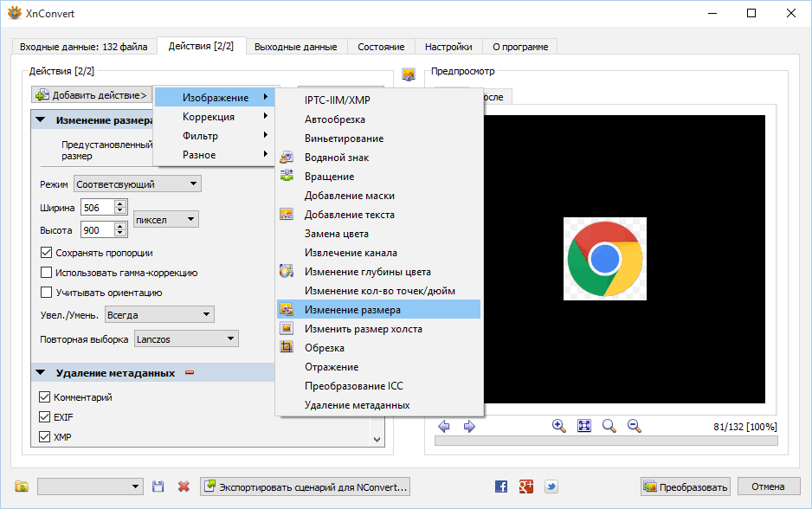Select Изменение размера from the menu

[352, 309]
